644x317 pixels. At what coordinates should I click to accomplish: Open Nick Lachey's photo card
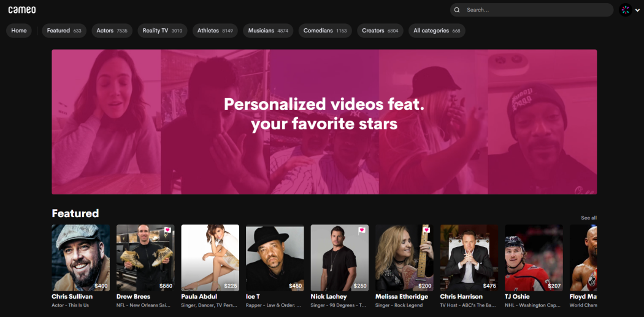340,258
